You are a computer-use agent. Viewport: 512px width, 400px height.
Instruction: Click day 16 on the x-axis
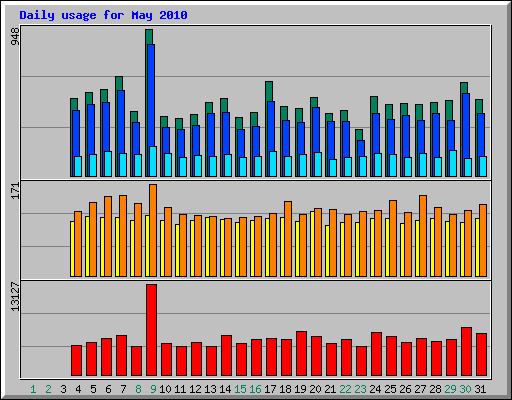click(255, 389)
